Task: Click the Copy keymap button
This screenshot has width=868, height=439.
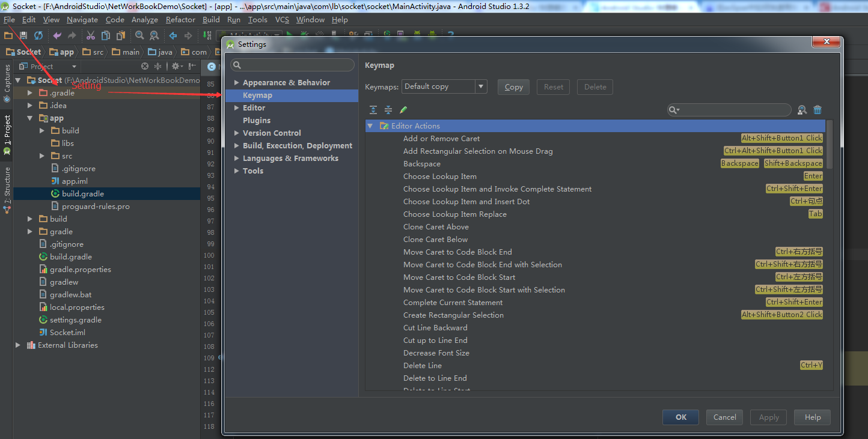Action: pyautogui.click(x=513, y=87)
